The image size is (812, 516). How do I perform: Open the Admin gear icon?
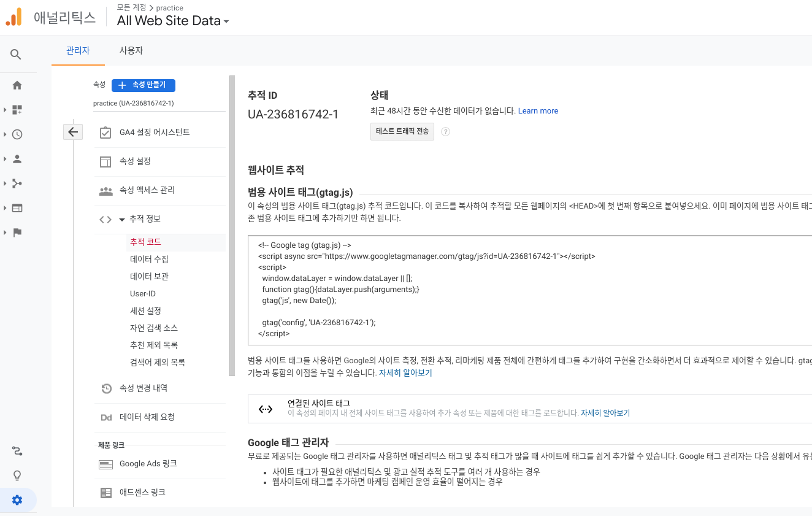tap(17, 500)
